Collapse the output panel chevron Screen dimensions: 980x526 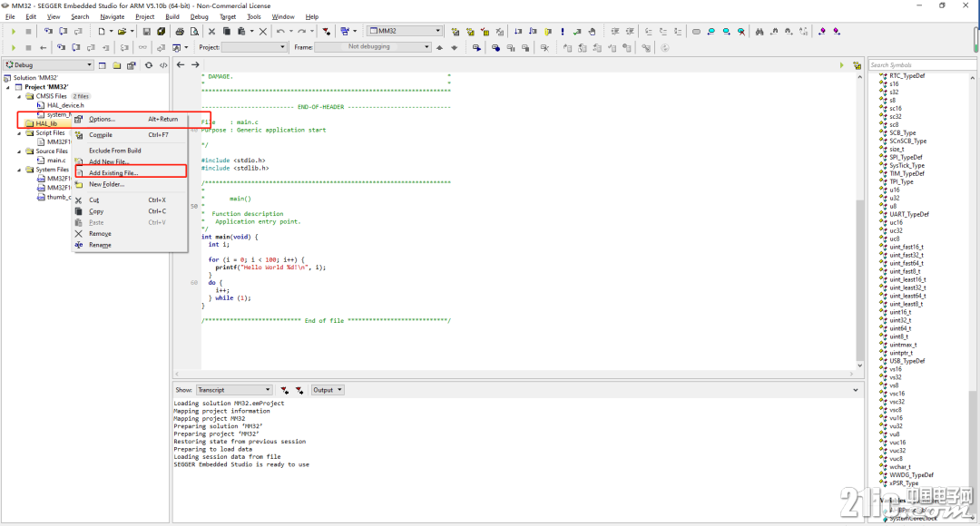pyautogui.click(x=856, y=390)
